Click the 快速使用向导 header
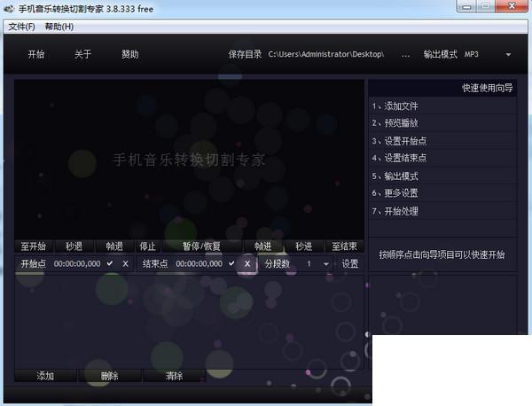 [x=487, y=88]
